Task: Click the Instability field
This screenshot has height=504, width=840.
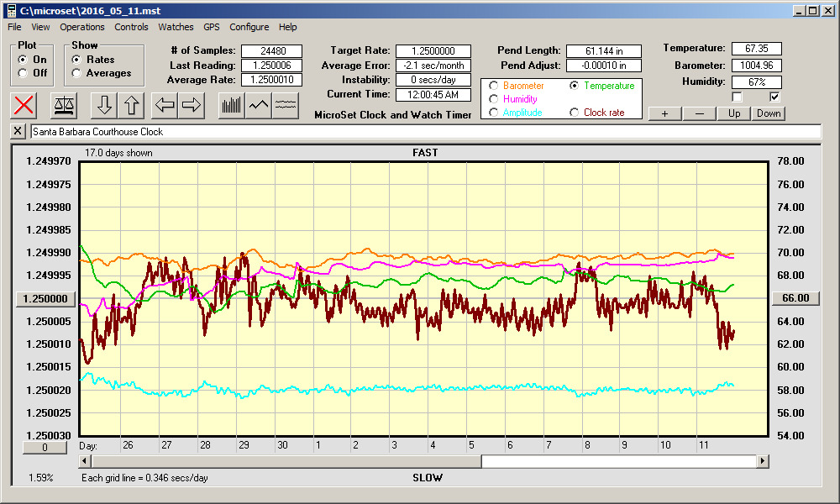Action: point(433,80)
